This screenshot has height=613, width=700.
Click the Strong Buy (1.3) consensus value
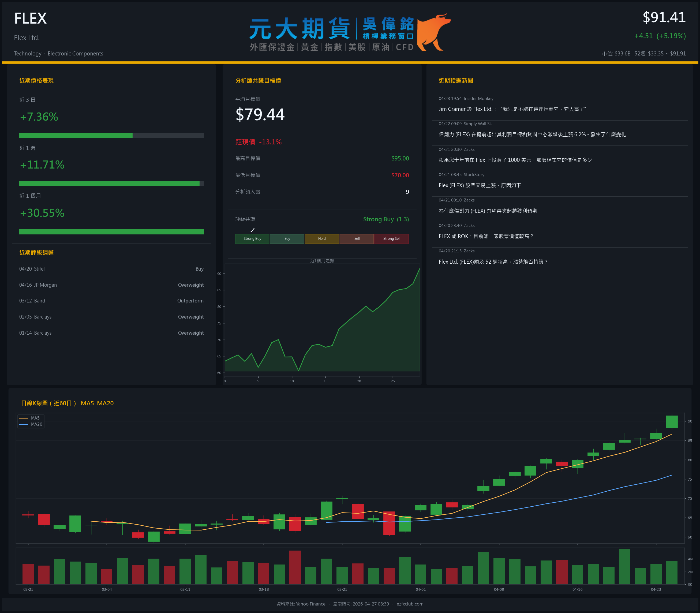pos(386,219)
